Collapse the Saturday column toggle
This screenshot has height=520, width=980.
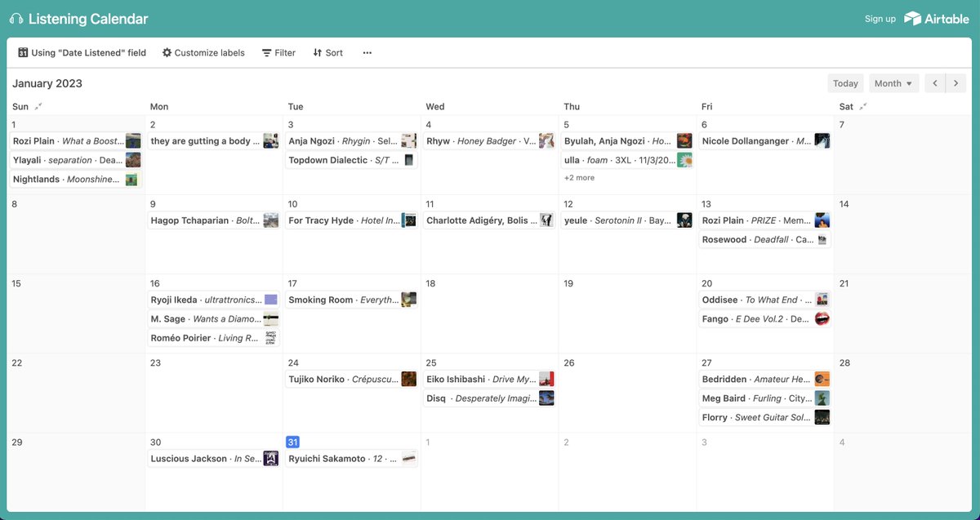(863, 106)
